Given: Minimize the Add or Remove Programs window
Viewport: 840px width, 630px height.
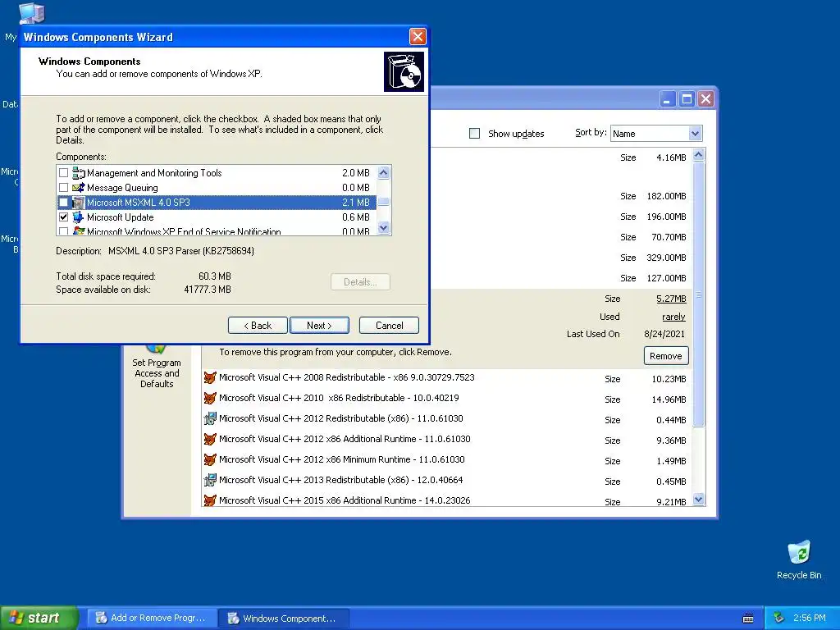Looking at the screenshot, I should pyautogui.click(x=668, y=99).
